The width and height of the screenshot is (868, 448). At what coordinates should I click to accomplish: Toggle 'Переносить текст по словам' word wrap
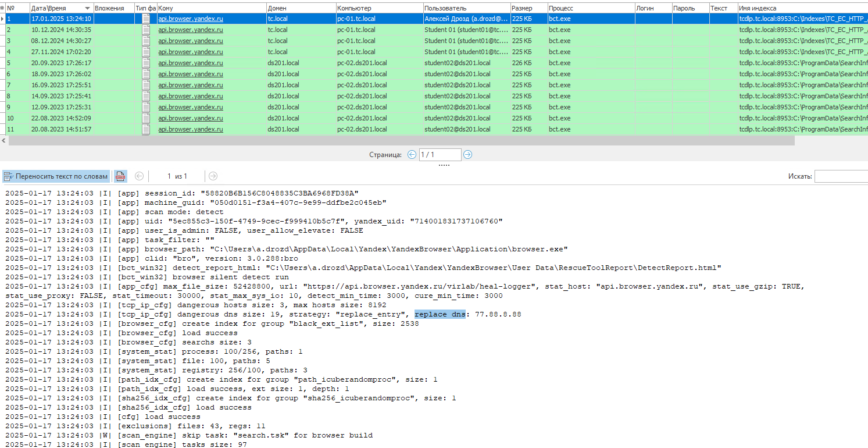[56, 176]
